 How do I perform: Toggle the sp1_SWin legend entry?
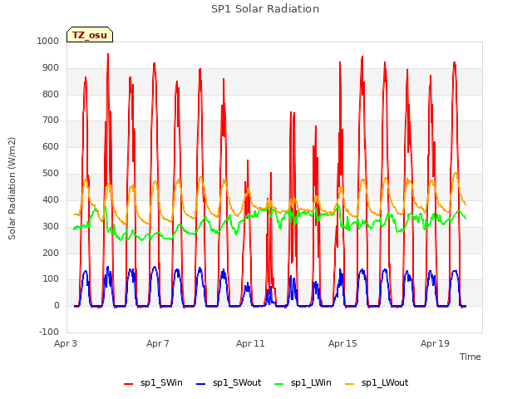click(153, 382)
